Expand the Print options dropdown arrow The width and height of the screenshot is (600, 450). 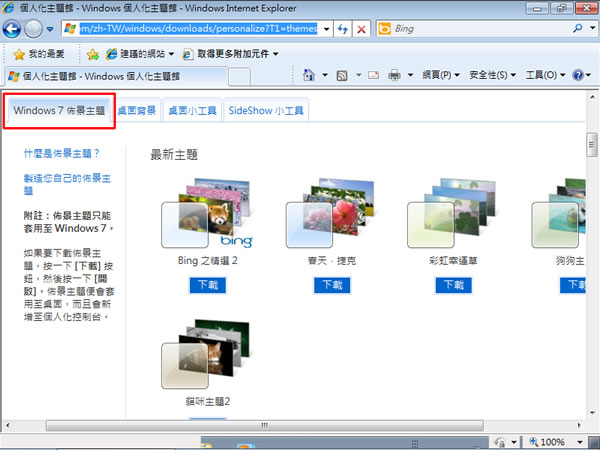(x=410, y=75)
